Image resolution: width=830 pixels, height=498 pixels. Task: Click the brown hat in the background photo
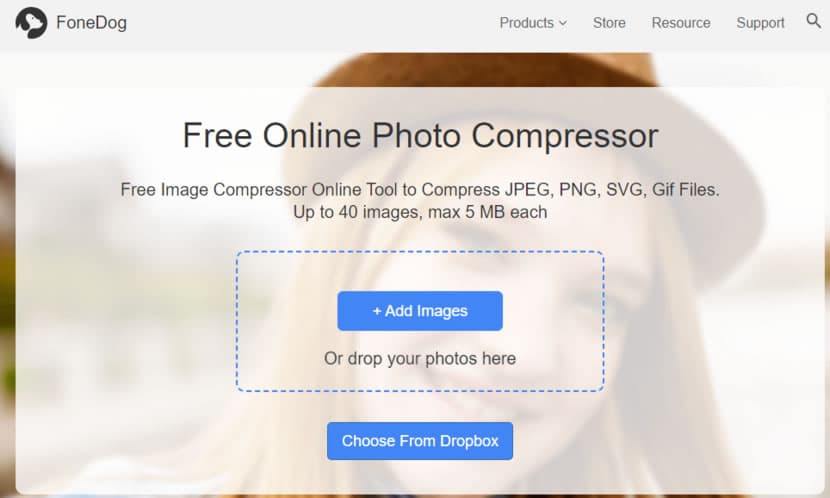click(x=484, y=70)
